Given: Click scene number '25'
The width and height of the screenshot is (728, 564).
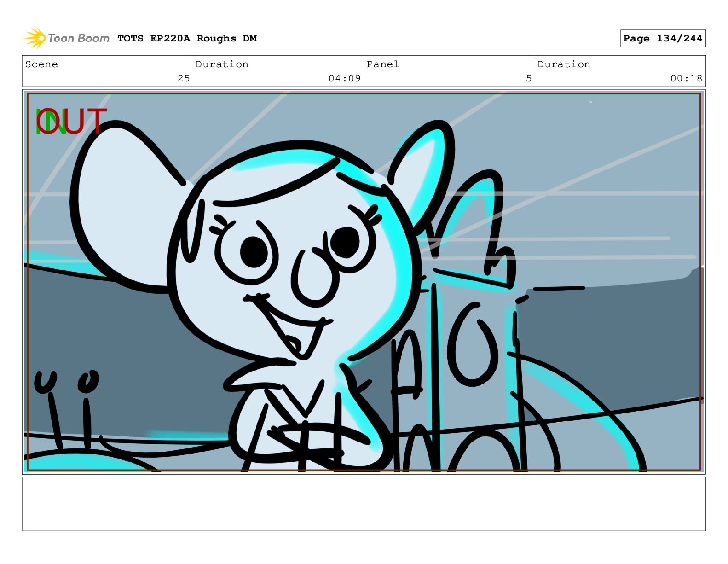Looking at the screenshot, I should coord(184,78).
